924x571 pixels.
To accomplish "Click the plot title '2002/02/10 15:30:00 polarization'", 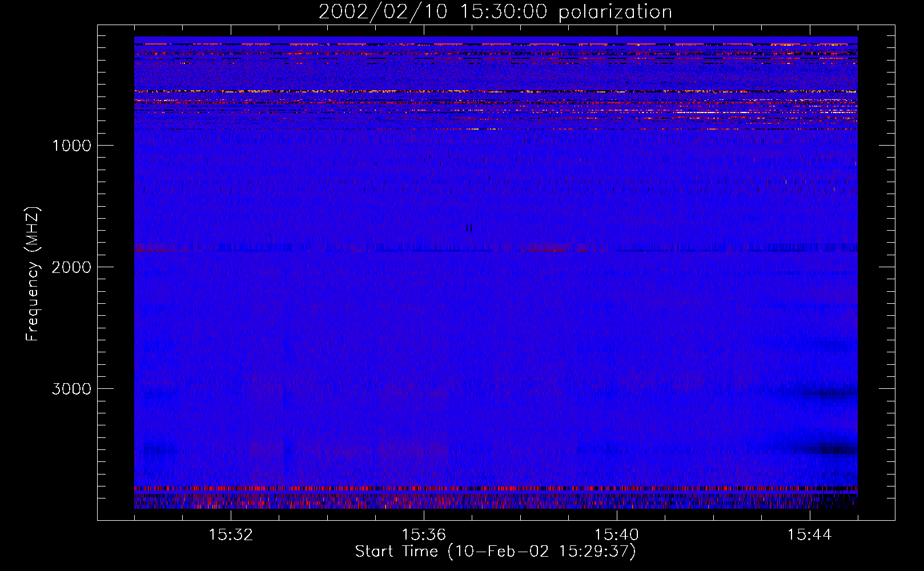I will 495,12.
